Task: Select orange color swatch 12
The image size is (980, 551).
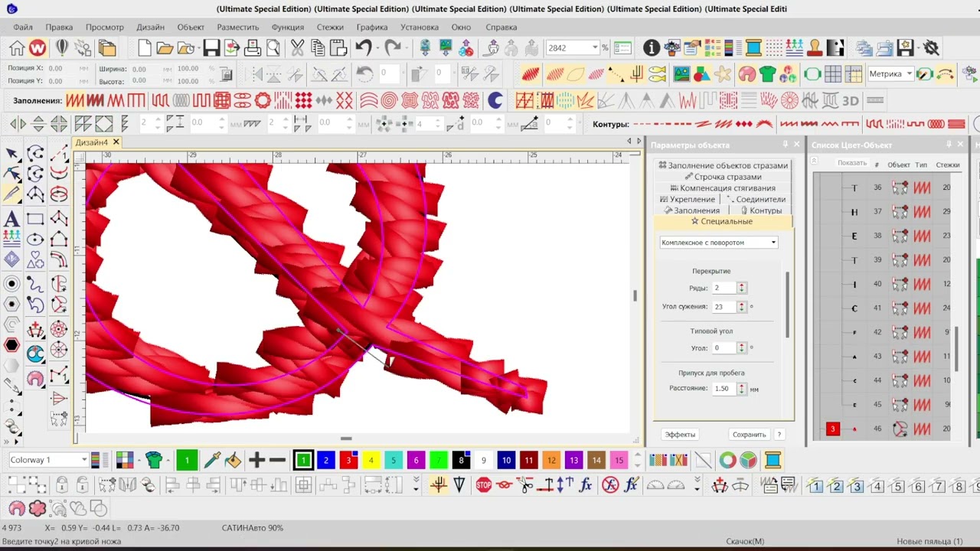Action: 551,460
